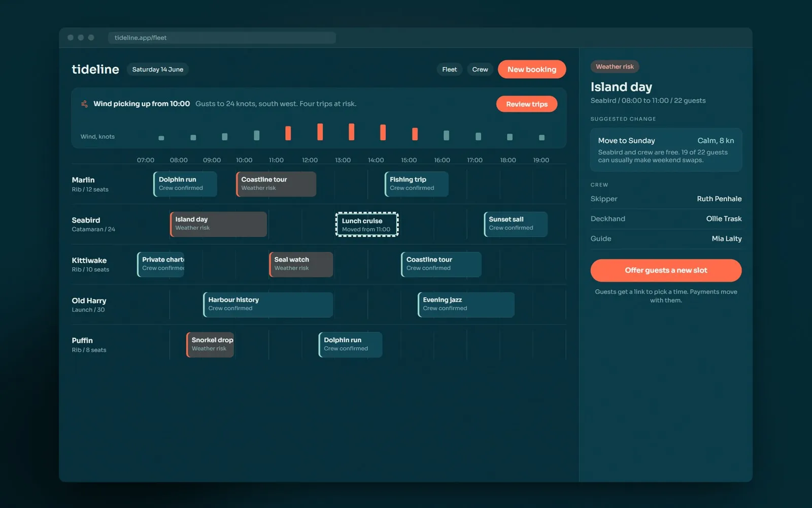This screenshot has height=508, width=812.
Task: Click the tideline.app/fleet address bar
Action: coord(222,38)
